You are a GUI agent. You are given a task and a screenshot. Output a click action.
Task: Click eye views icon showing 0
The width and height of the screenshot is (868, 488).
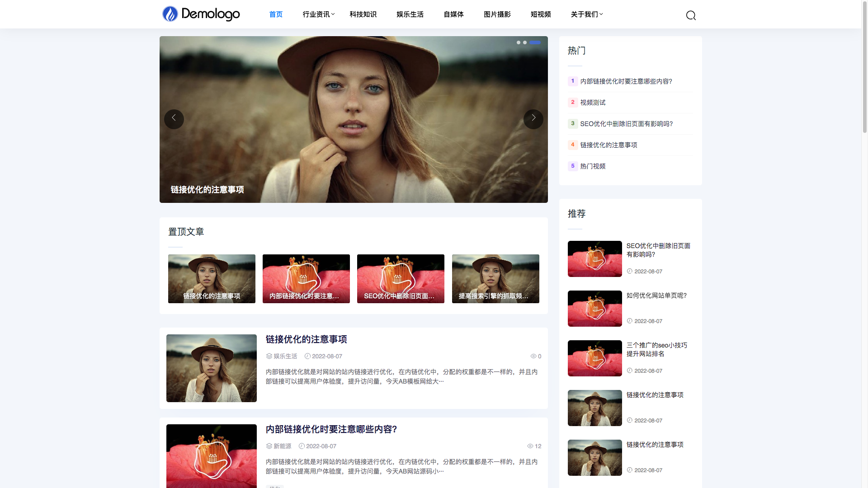tap(533, 356)
